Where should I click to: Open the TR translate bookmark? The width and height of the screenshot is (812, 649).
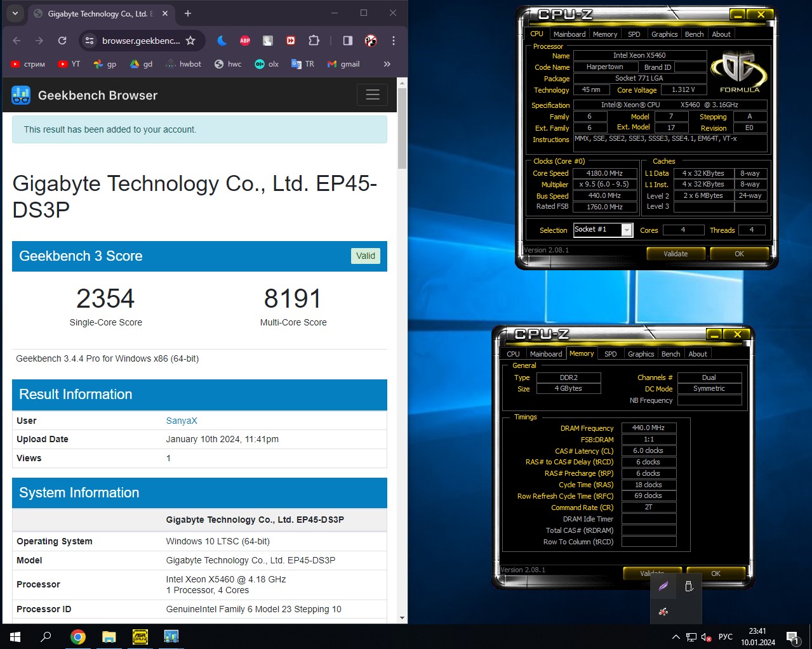pyautogui.click(x=303, y=64)
